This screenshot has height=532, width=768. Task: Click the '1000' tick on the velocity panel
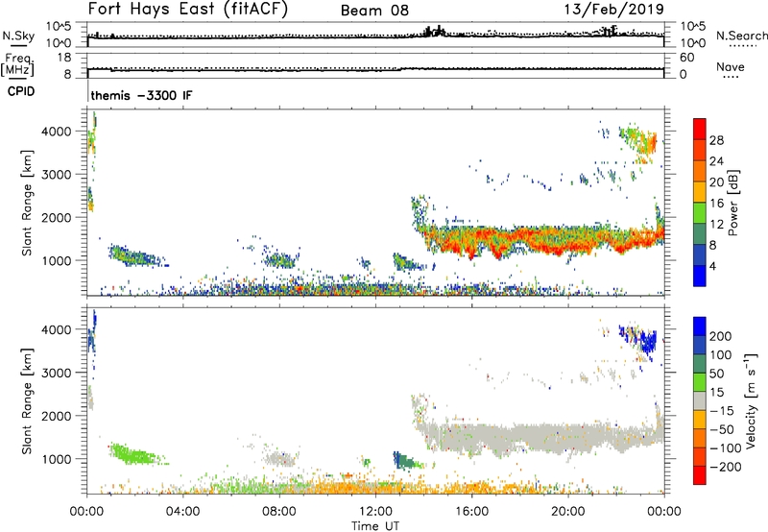tap(57, 459)
